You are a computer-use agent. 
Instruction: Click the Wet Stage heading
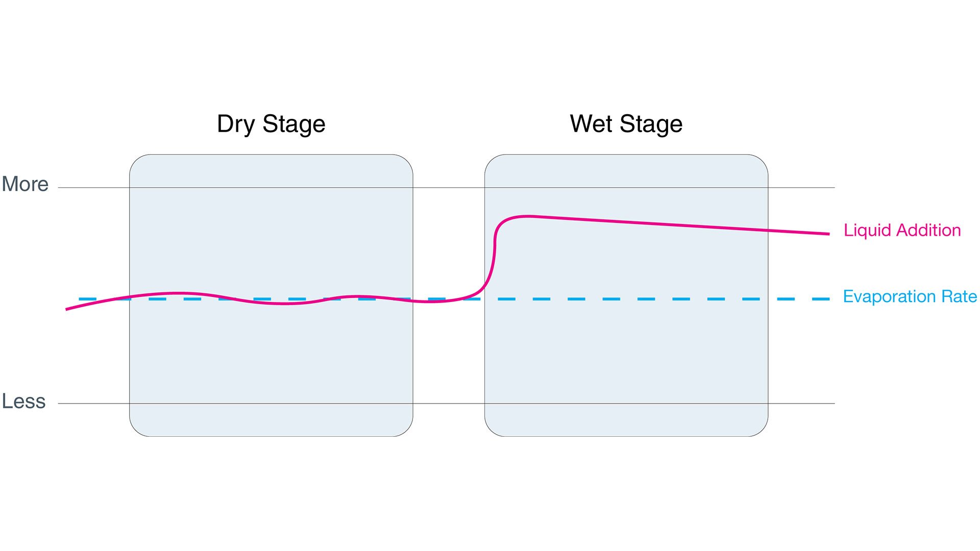point(626,124)
